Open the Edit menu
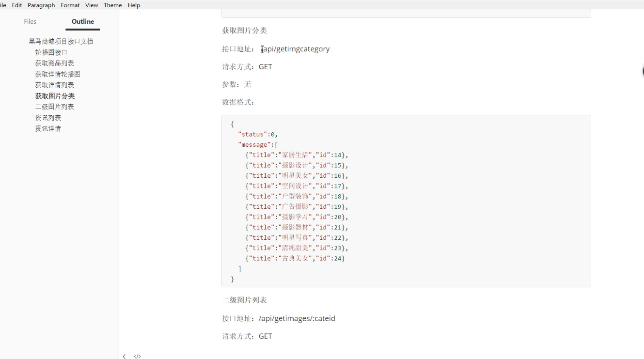This screenshot has width=644, height=359. (17, 5)
